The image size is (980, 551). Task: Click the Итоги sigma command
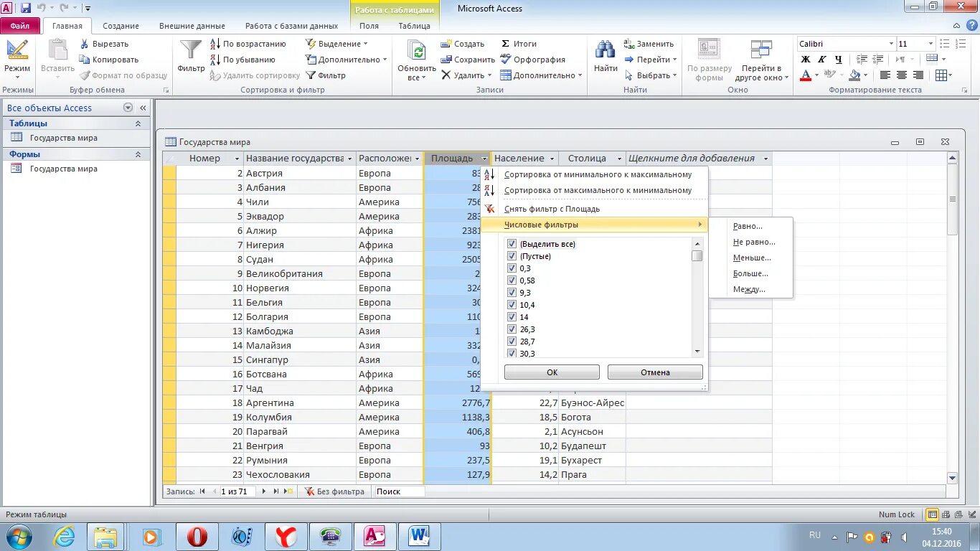(x=519, y=44)
